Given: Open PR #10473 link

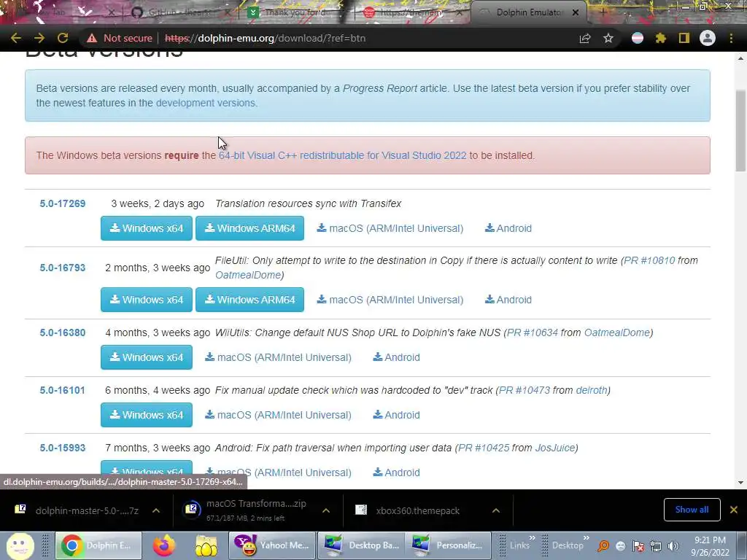Looking at the screenshot, I should (x=524, y=390).
